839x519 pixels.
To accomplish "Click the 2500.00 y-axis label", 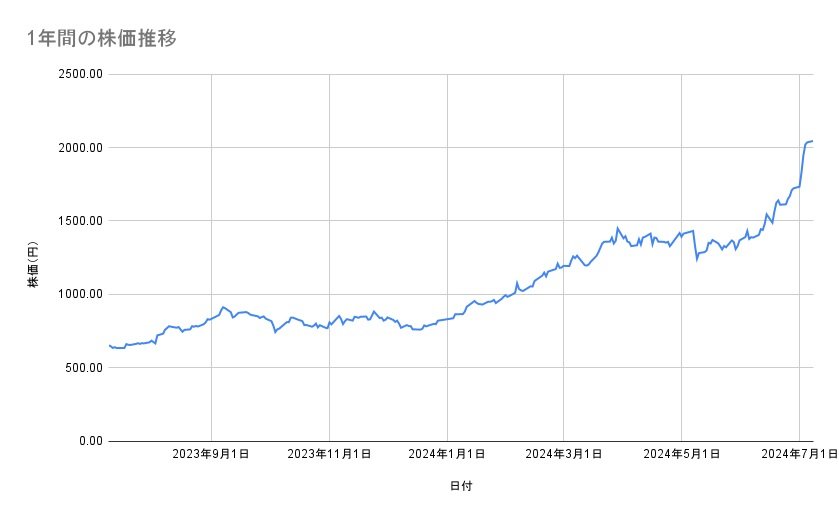I will point(77,74).
